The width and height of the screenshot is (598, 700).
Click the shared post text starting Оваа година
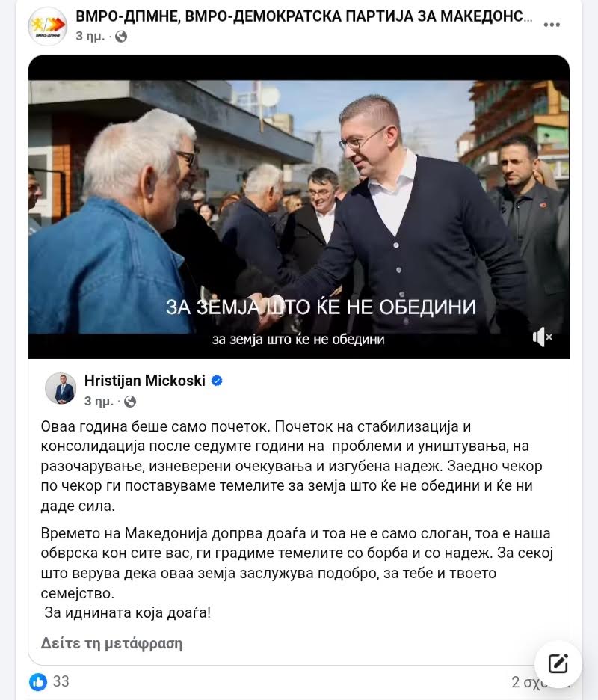click(292, 466)
